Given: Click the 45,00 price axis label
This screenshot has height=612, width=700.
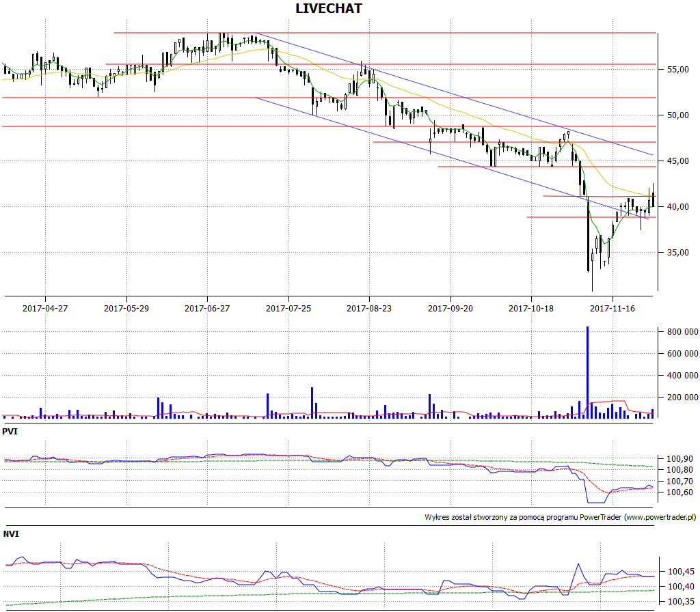Looking at the screenshot, I should [x=677, y=161].
